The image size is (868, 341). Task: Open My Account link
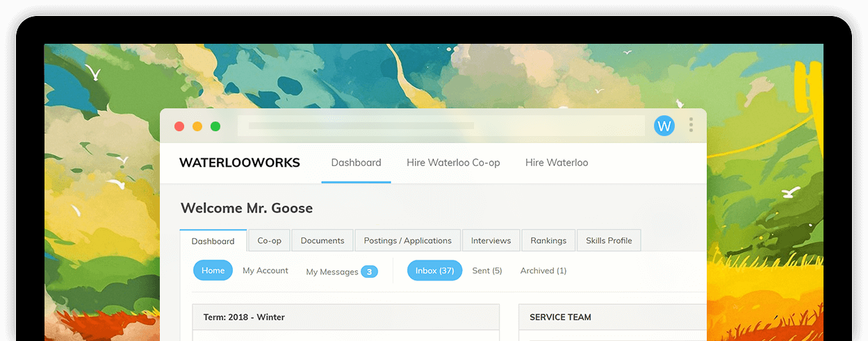click(265, 270)
